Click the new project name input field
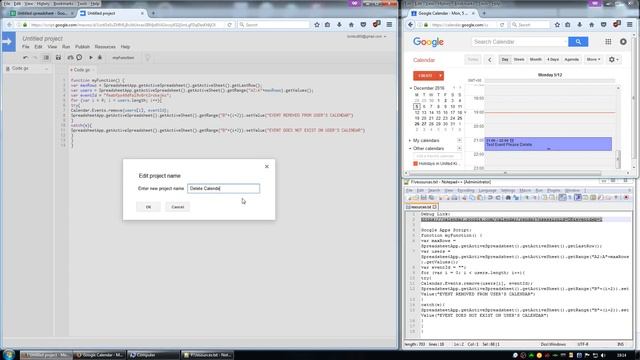 223,189
